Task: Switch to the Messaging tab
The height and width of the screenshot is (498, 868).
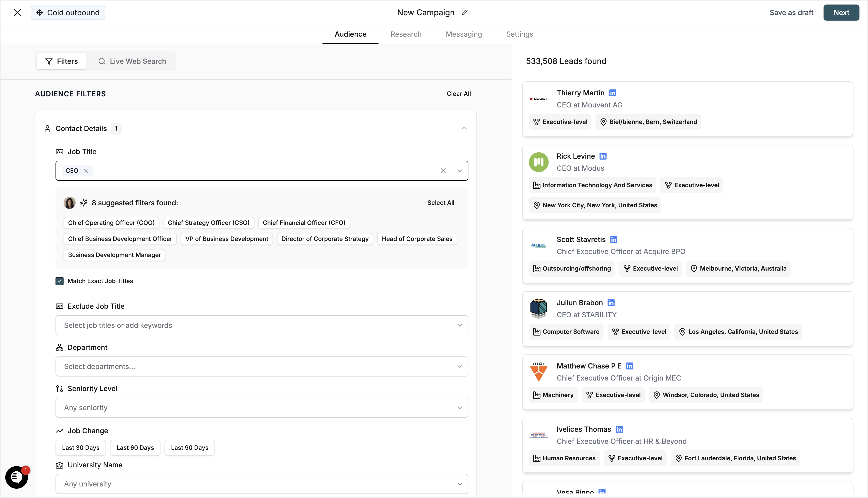Action: pos(464,34)
